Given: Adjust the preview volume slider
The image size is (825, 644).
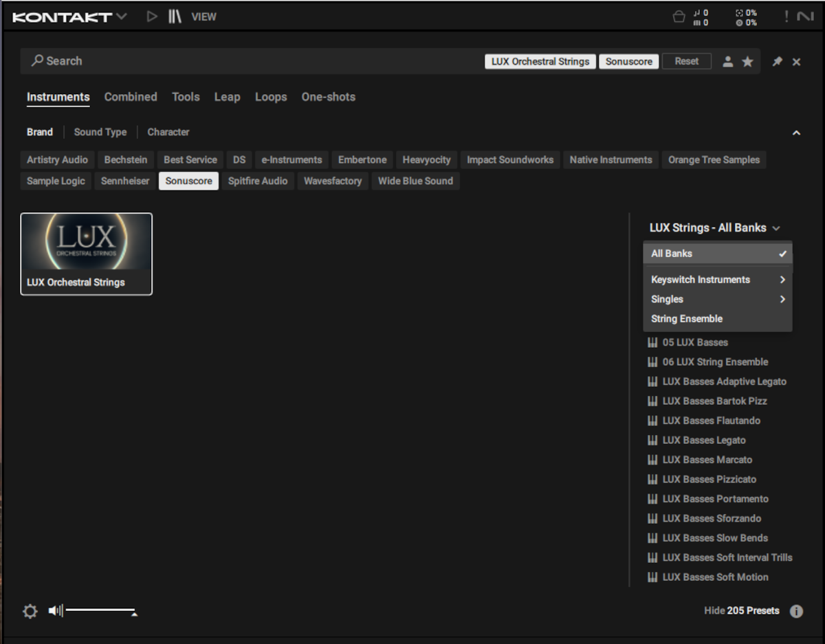Looking at the screenshot, I should [x=100, y=610].
